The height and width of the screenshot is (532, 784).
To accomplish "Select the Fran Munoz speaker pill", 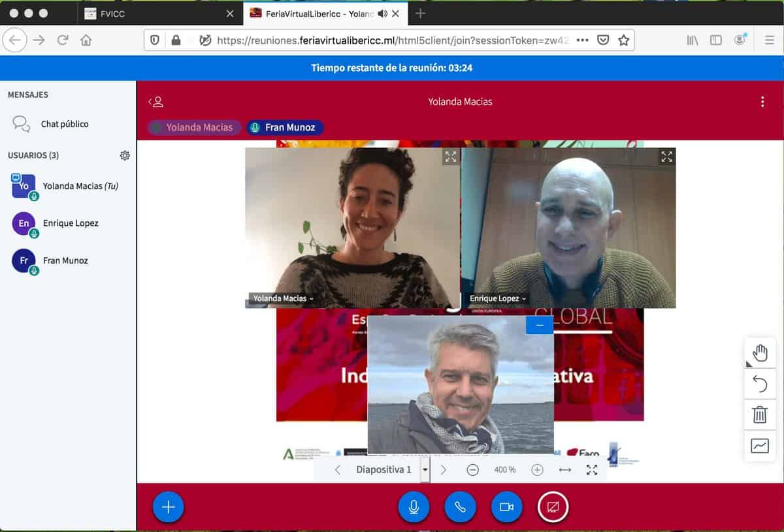I will [285, 127].
